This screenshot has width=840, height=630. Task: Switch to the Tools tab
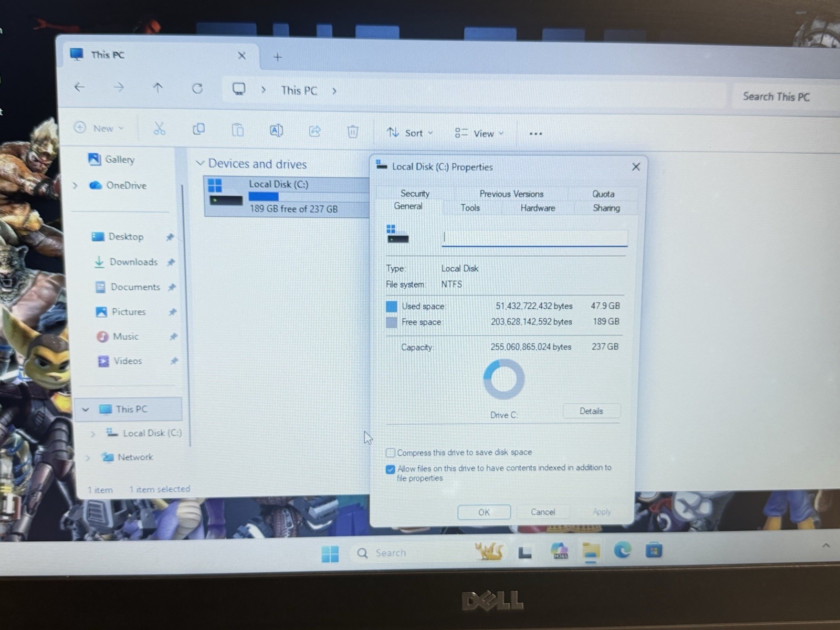[470, 208]
